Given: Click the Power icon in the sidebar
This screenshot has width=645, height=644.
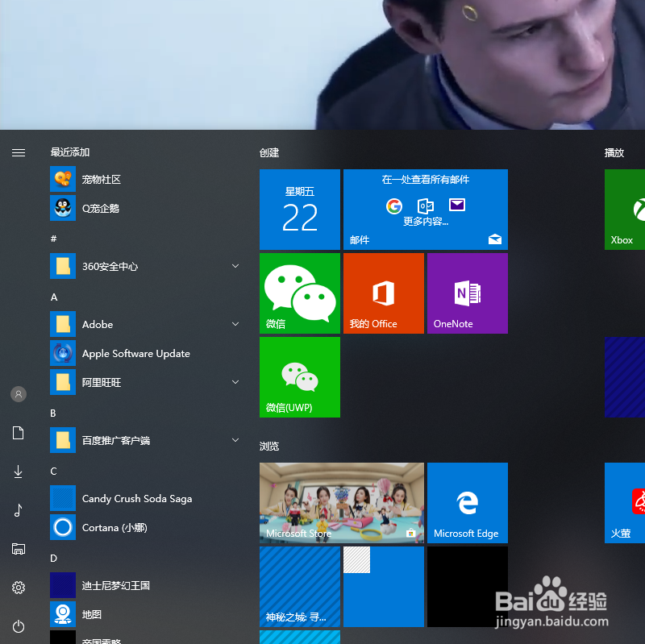Looking at the screenshot, I should [x=18, y=626].
